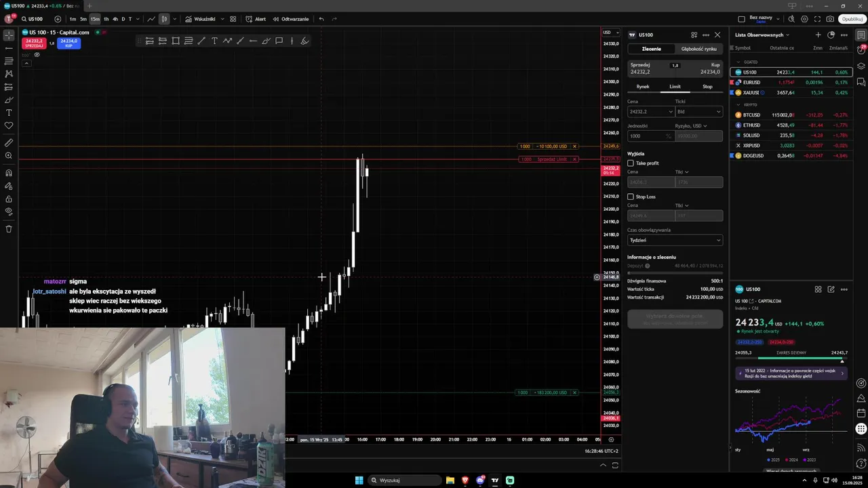This screenshot has width=868, height=488.
Task: Click the red SPRZEDAJ button on chart
Action: click(34, 43)
